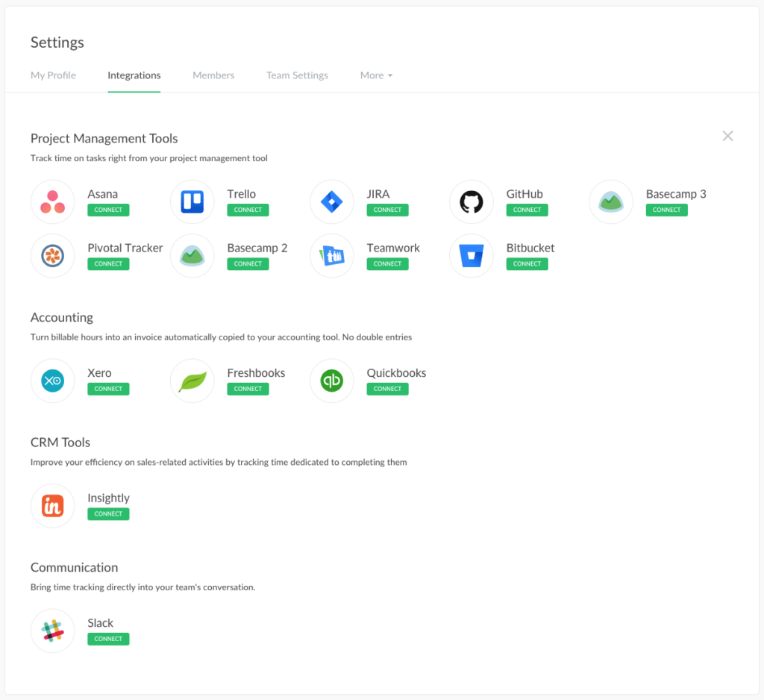Connect the Teamwork integration

(387, 263)
